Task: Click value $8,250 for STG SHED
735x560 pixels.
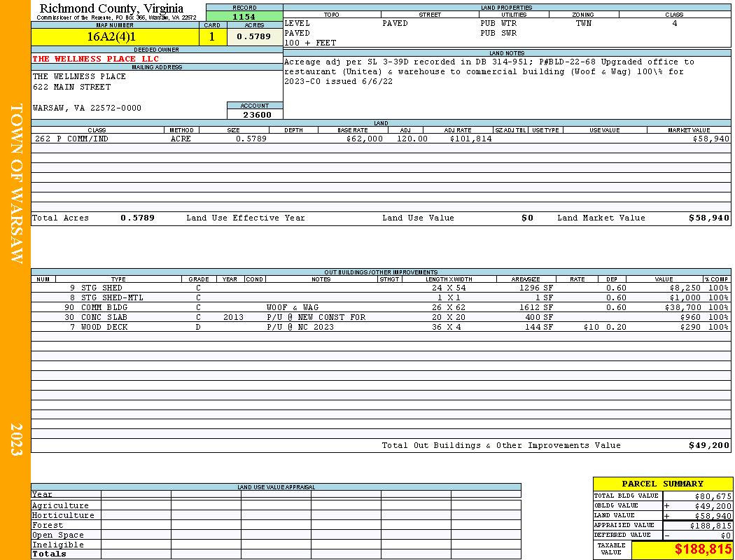Action: click(x=685, y=288)
